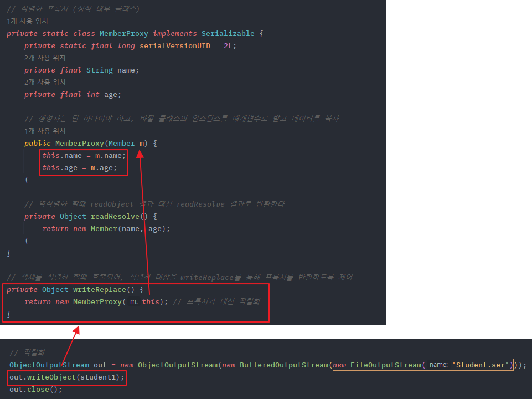Select the ObjectOutputStream variable out
Viewport: 532px width, 399px height.
[x=100, y=365]
